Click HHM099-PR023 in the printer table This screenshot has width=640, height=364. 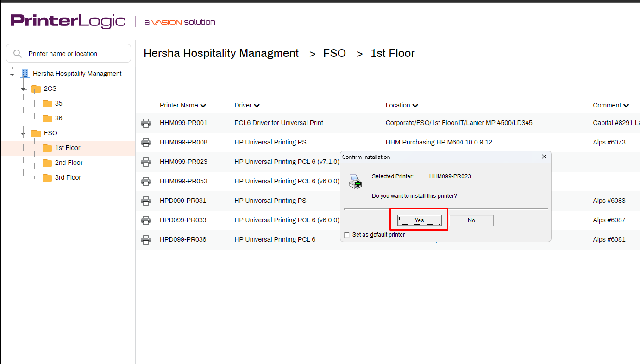pos(183,162)
